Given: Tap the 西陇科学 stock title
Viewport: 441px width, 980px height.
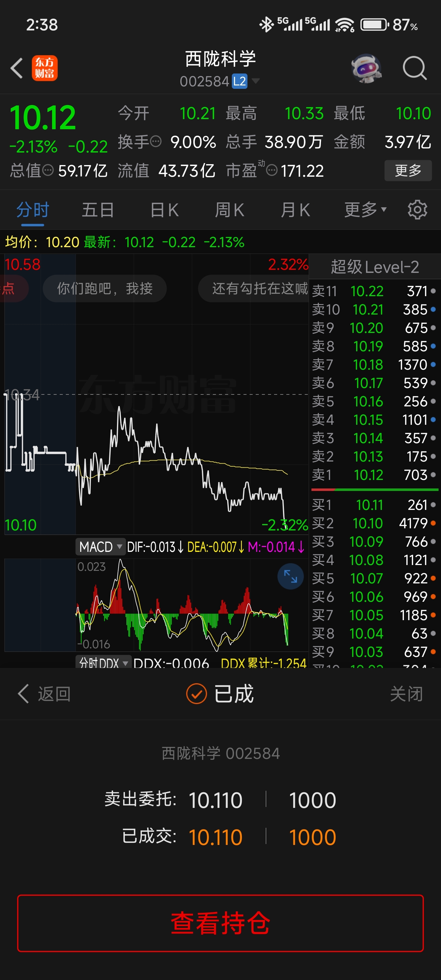Looking at the screenshot, I should pyautogui.click(x=221, y=59).
